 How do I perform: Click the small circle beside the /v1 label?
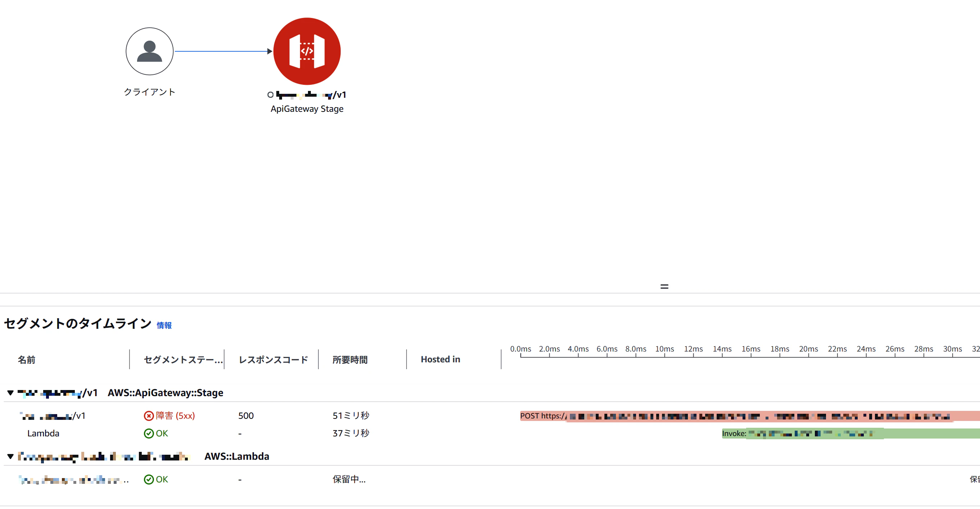(x=271, y=95)
